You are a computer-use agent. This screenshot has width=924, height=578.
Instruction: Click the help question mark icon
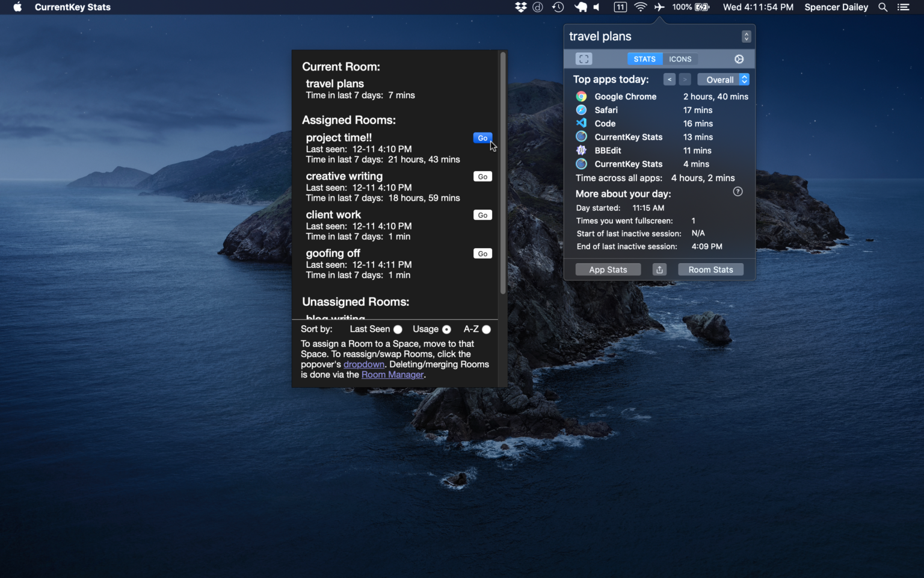(x=738, y=191)
